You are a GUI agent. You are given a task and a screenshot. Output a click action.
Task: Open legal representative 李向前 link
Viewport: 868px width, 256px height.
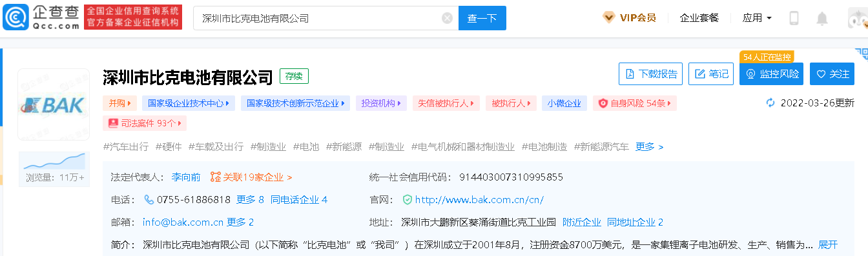coord(186,177)
